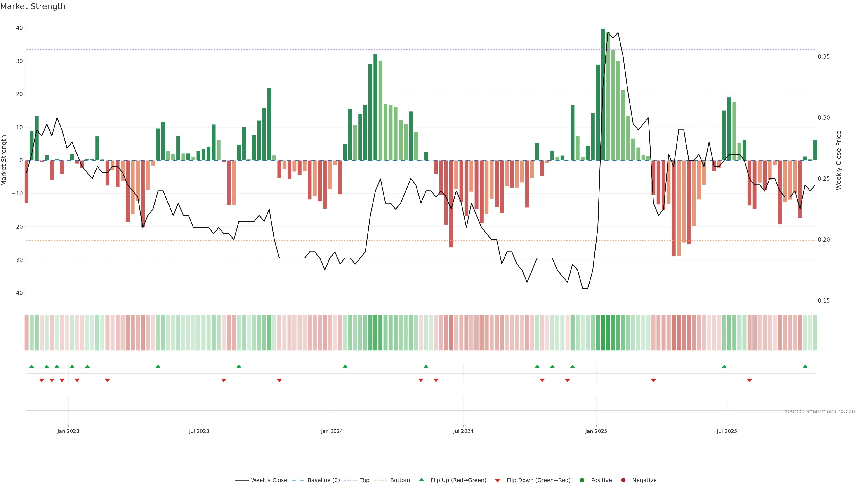Click the dark red Negative circle in legend

coord(623,480)
